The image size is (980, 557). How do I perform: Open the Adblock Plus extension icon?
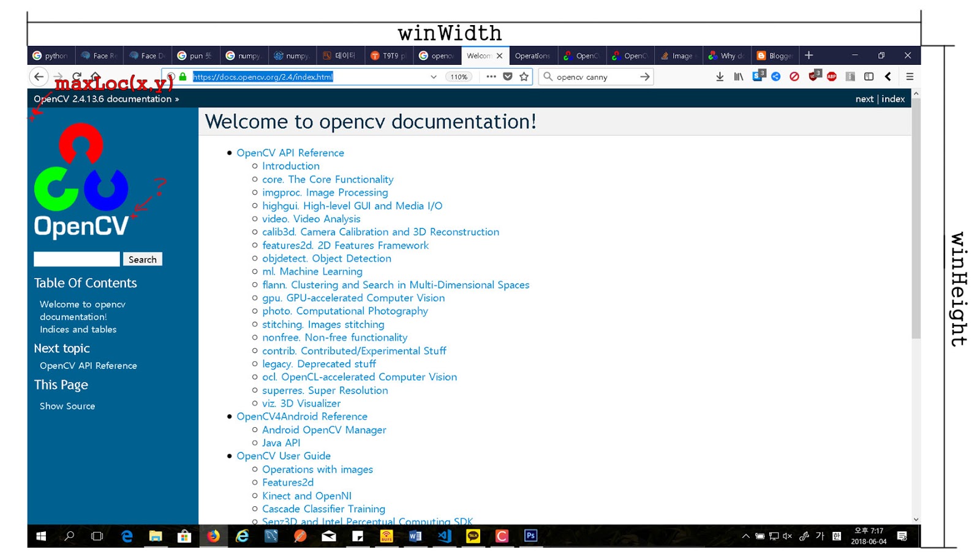(832, 77)
